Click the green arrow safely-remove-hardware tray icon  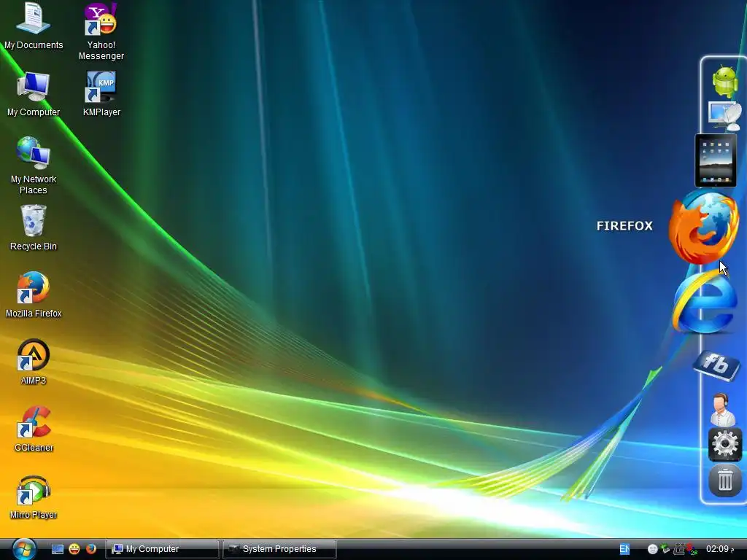(x=665, y=549)
